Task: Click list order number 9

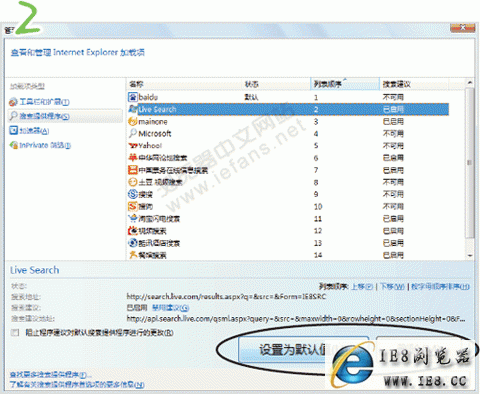Action: pos(316,194)
